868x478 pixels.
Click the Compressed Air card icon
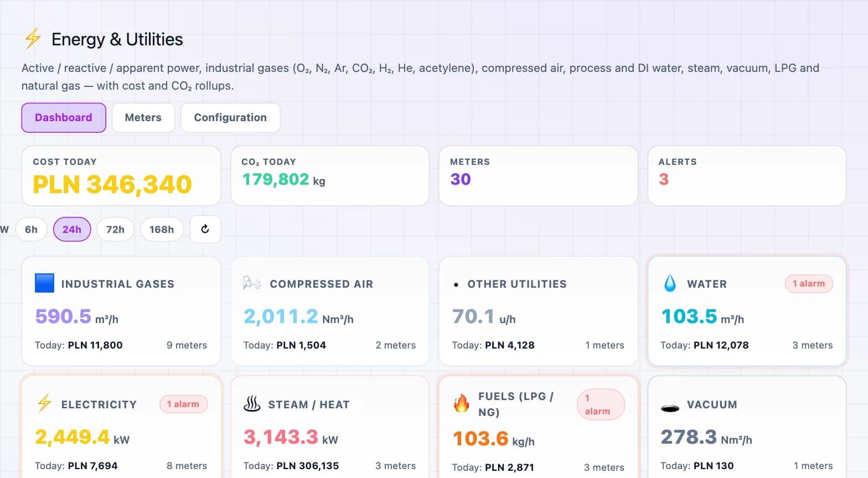click(x=252, y=284)
